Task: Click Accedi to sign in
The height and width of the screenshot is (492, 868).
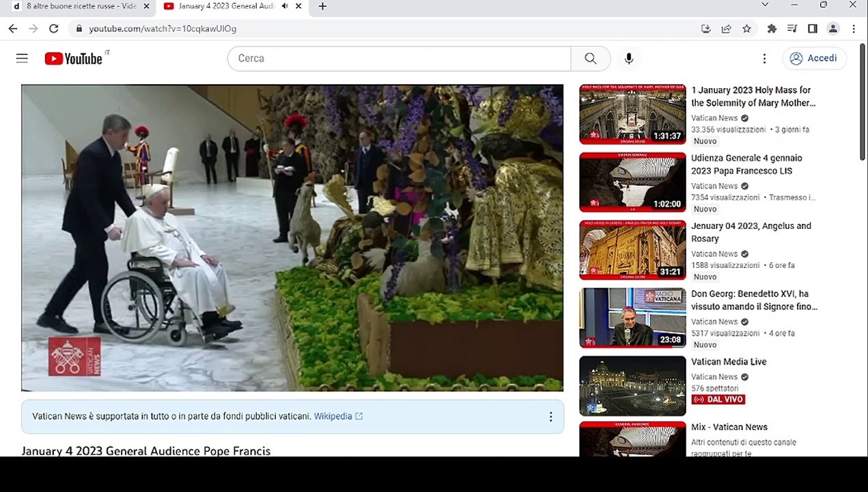Action: pos(815,59)
